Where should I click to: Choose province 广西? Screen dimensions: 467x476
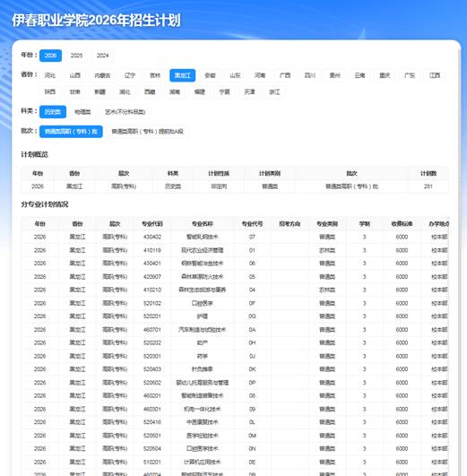click(x=285, y=75)
